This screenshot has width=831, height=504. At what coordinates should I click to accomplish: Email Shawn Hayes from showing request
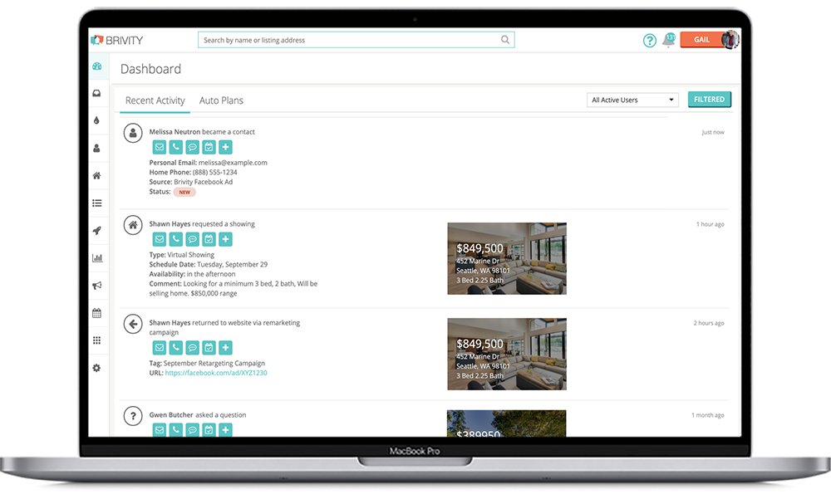tap(160, 239)
